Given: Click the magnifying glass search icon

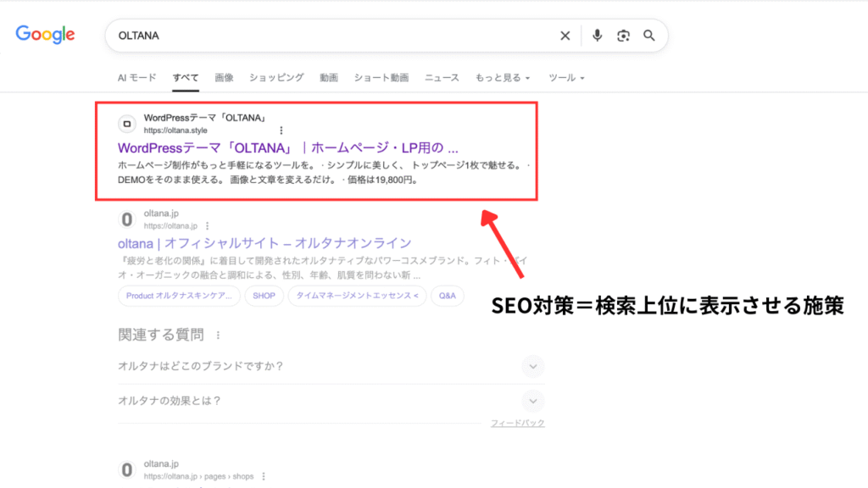Looking at the screenshot, I should 649,36.
